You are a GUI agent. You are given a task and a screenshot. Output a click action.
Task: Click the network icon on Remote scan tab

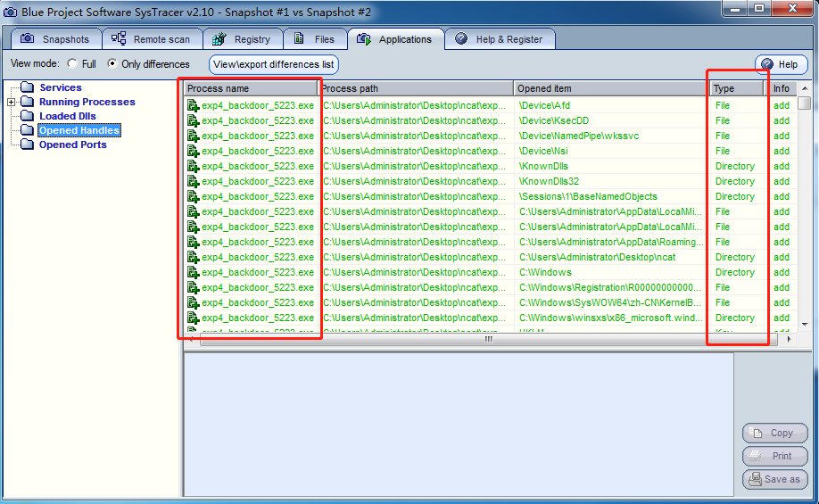pos(119,38)
